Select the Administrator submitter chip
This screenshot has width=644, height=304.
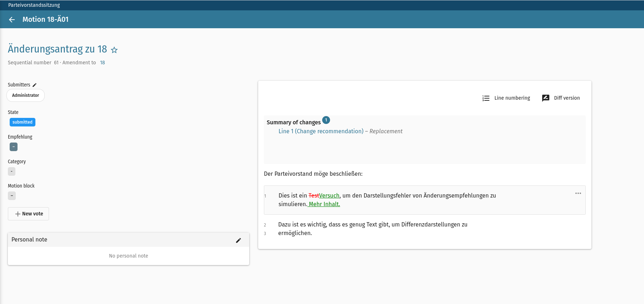25,95
